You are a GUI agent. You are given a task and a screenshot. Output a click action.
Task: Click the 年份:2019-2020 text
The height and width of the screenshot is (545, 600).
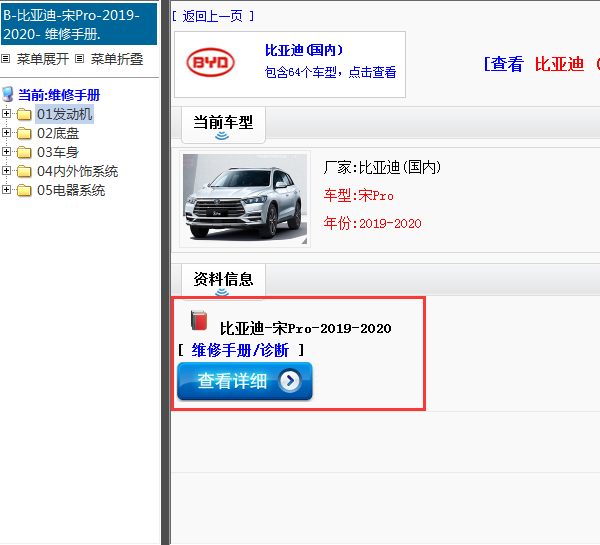click(372, 223)
